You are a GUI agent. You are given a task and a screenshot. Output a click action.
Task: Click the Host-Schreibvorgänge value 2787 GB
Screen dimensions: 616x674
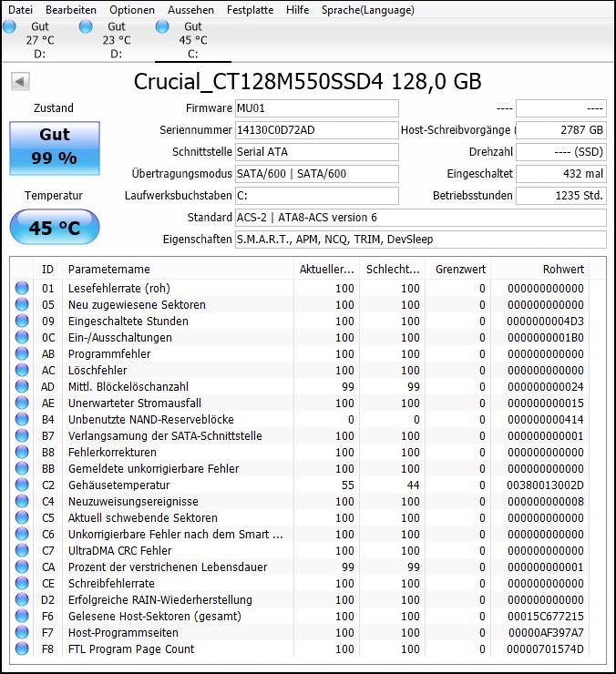coord(561,130)
